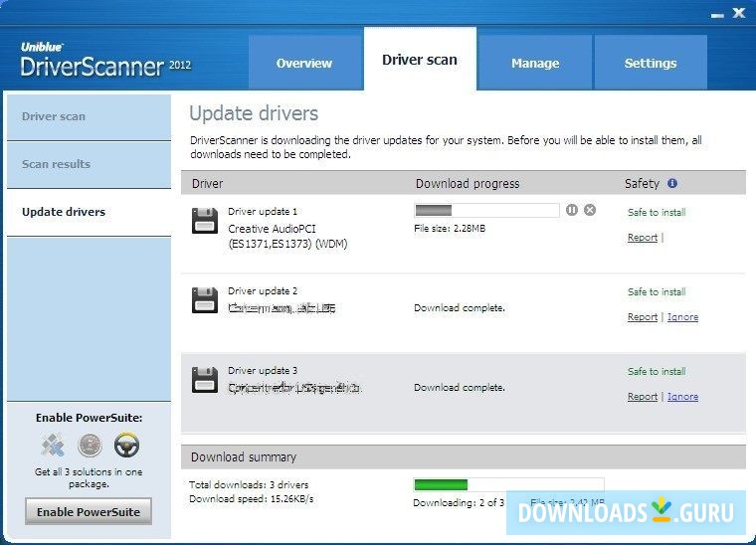Select Update drivers in sidebar

click(89, 212)
